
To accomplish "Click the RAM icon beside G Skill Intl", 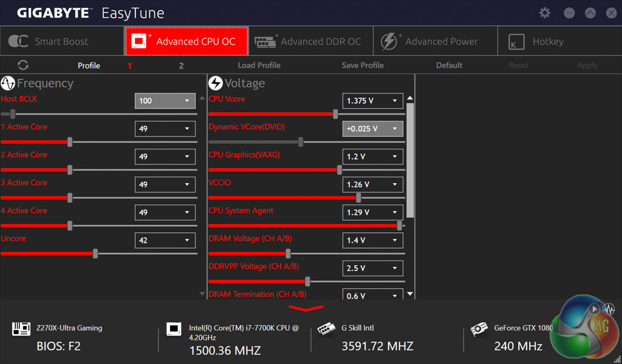I will 326,328.
